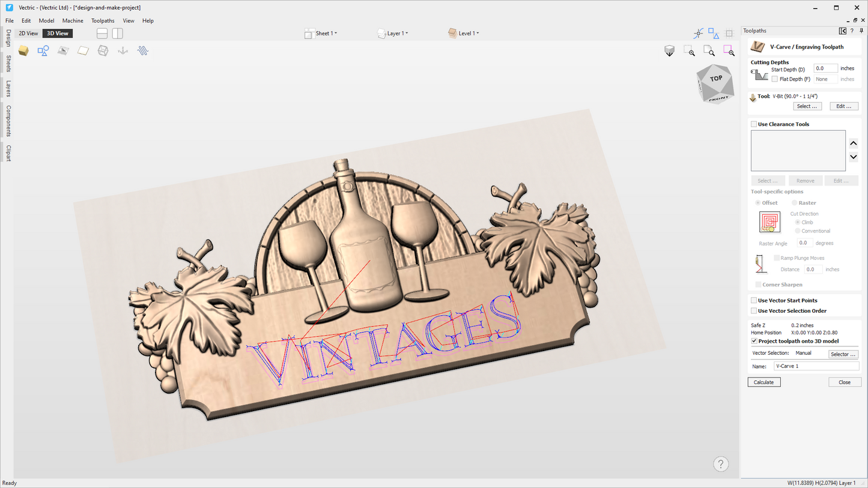This screenshot has height=488, width=868.
Task: Click zoom to selection icon with magenta box
Action: pyautogui.click(x=729, y=50)
